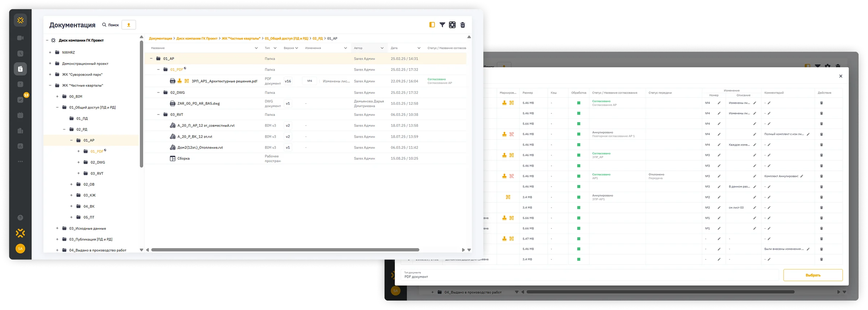This screenshot has height=310, width=868.
Task: Open file A_20_Р_ВК_12 эт.rvt
Action: [x=195, y=137]
